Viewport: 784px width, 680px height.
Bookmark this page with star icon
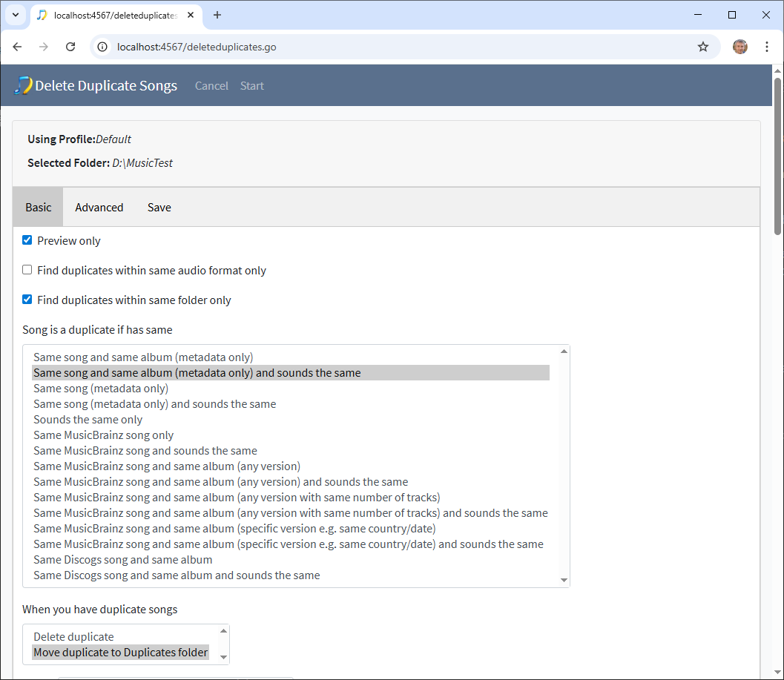pyautogui.click(x=702, y=47)
